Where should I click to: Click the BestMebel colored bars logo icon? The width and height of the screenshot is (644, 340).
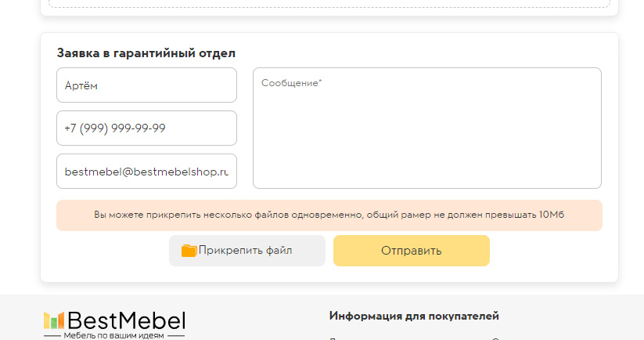[53, 320]
